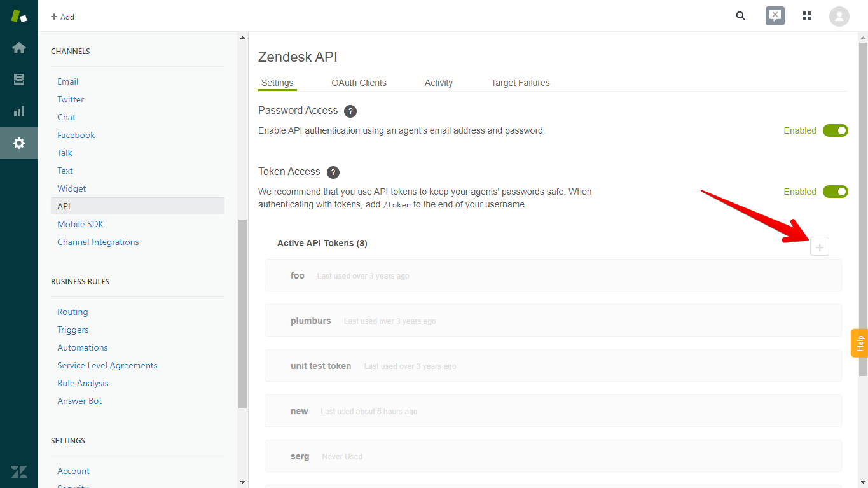Click the 'Active API Tokens (8)' heading

tap(322, 243)
